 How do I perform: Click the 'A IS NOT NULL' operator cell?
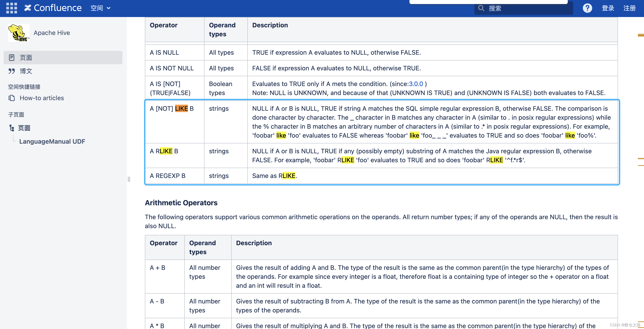pos(174,68)
